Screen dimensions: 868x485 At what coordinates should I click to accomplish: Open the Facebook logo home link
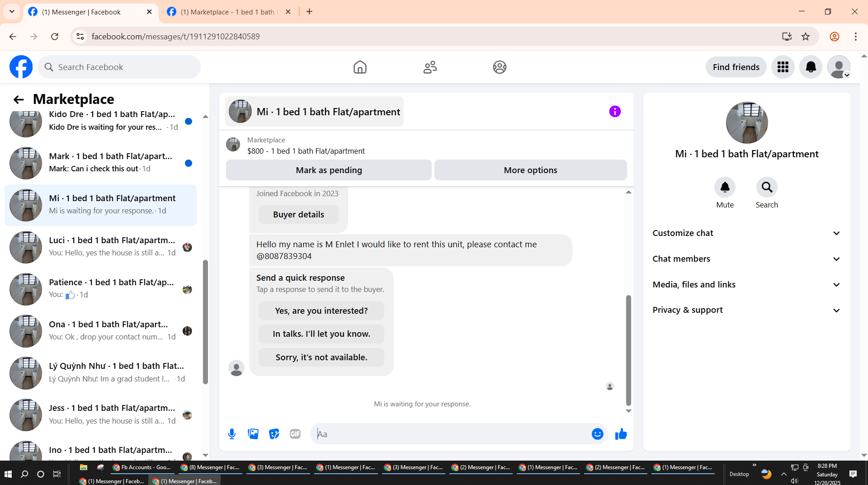21,67
